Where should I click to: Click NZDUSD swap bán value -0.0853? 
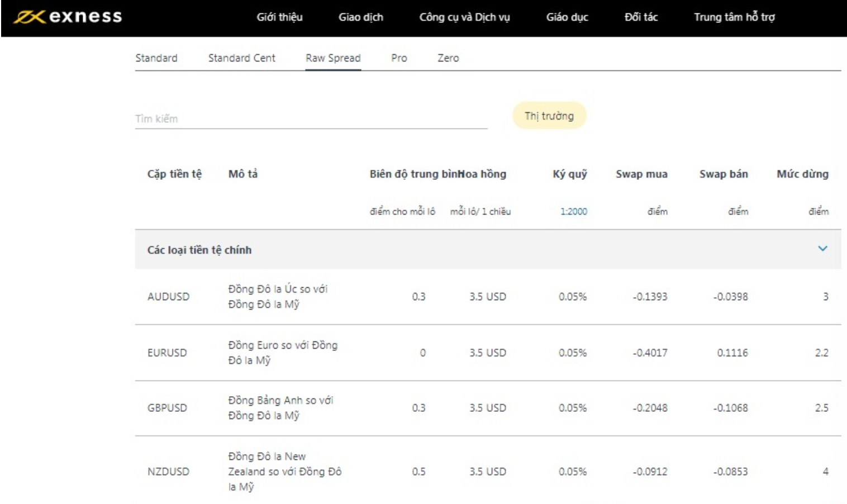coord(730,472)
